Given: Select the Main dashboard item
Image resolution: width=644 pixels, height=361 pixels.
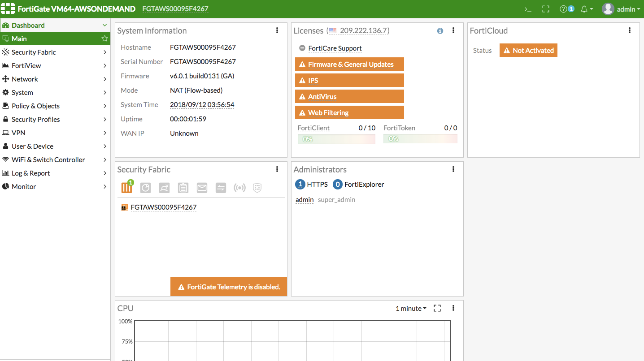Looking at the screenshot, I should pyautogui.click(x=55, y=39).
